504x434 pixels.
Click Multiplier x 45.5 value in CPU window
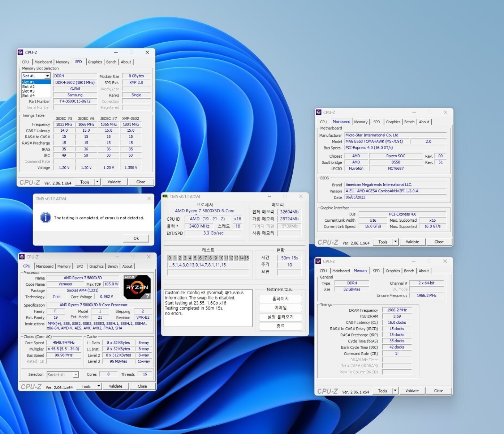click(x=64, y=349)
